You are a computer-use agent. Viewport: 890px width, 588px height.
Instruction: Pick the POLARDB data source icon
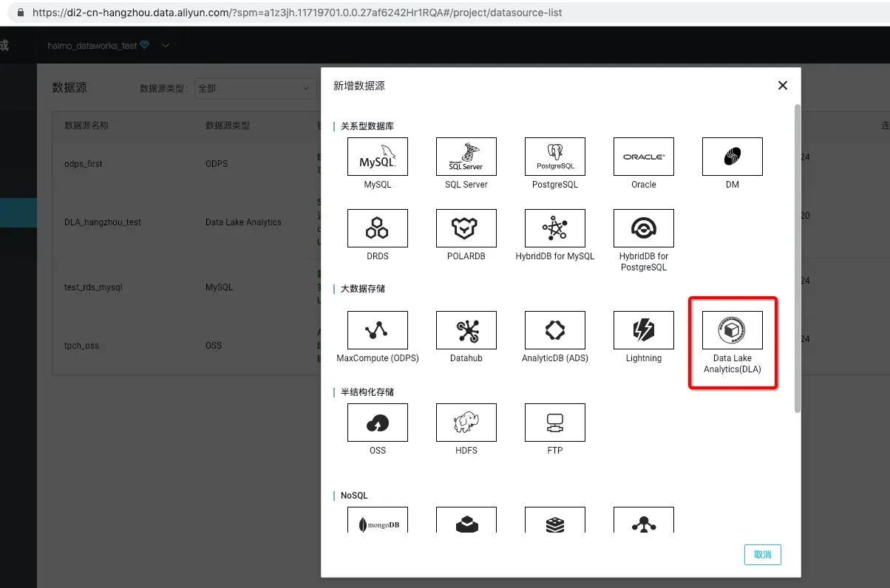[x=466, y=228]
